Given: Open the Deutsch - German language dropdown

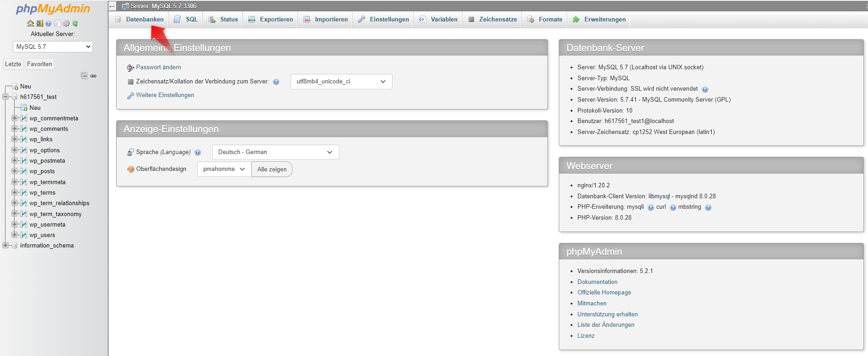Looking at the screenshot, I should [x=275, y=152].
